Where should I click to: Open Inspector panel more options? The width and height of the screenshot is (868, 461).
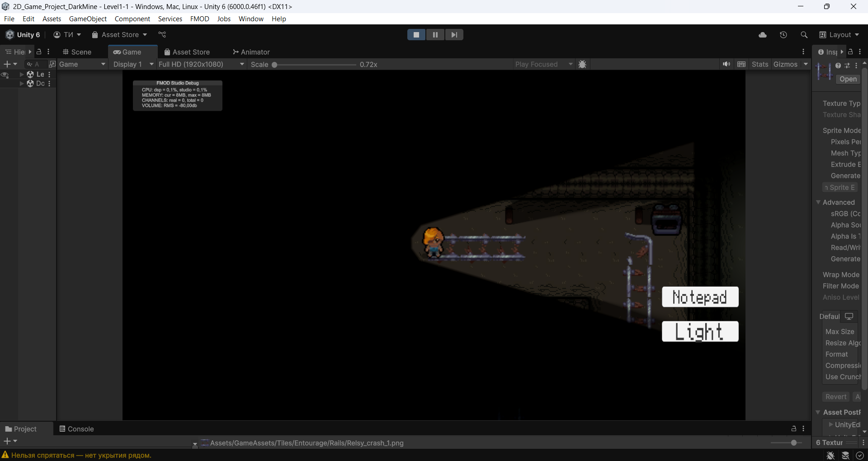click(860, 52)
